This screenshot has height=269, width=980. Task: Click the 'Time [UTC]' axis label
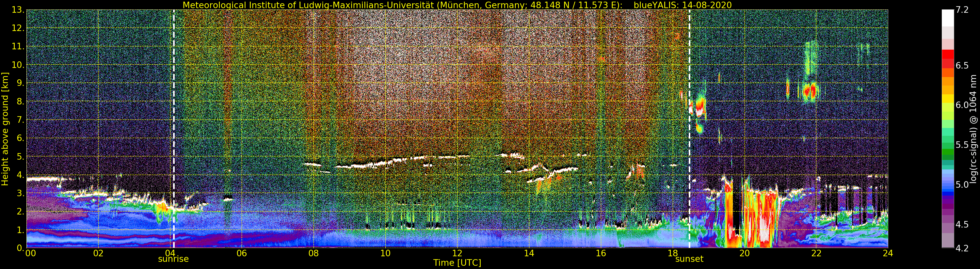click(x=457, y=263)
